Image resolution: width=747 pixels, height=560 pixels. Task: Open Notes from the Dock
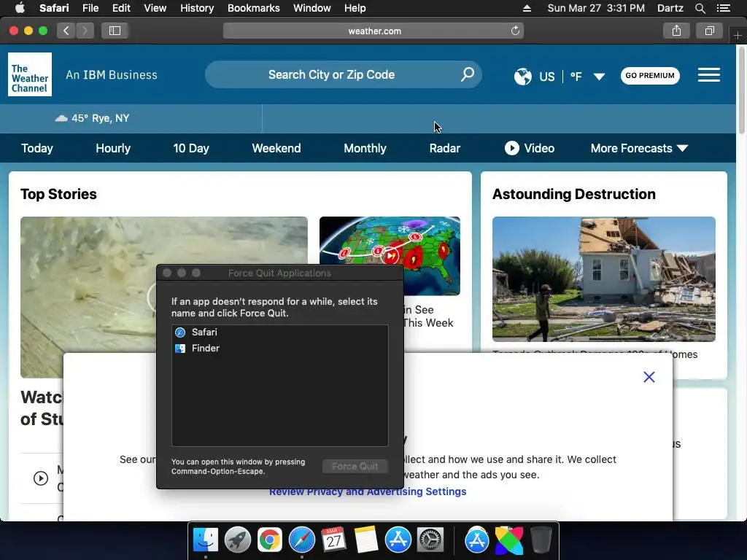[366, 540]
